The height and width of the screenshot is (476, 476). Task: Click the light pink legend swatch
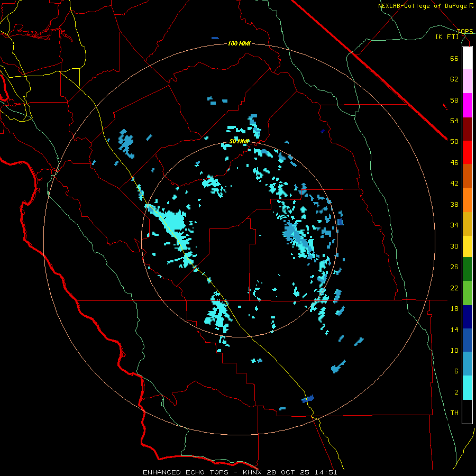467,81
